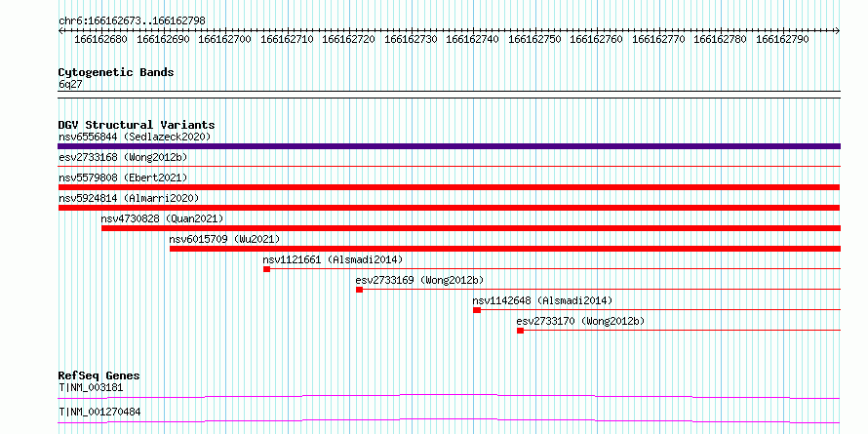Click the right arrowhead of the coordinate ruler
This screenshot has width=868, height=434.
[x=838, y=30]
